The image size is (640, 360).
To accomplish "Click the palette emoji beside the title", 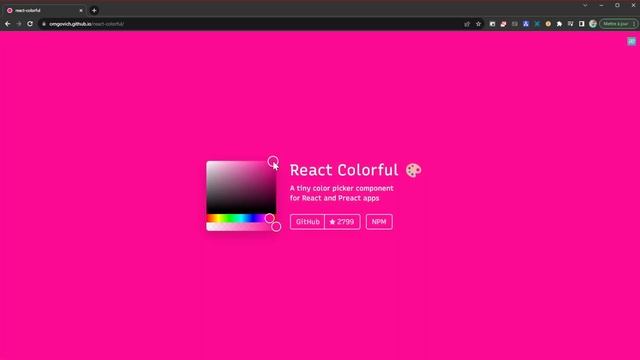I will click(x=413, y=170).
